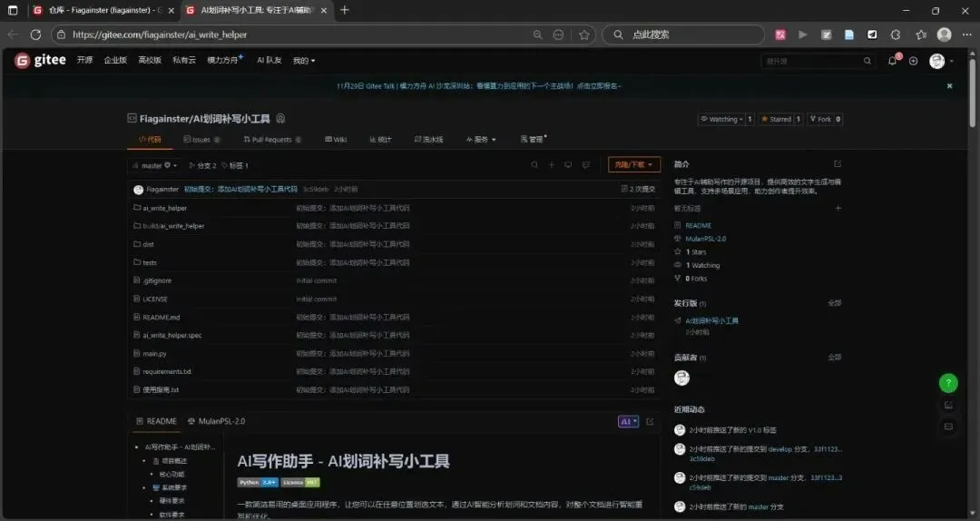The image size is (980, 521).
Task: Open the AI dropdown in README header
Action: (x=628, y=421)
